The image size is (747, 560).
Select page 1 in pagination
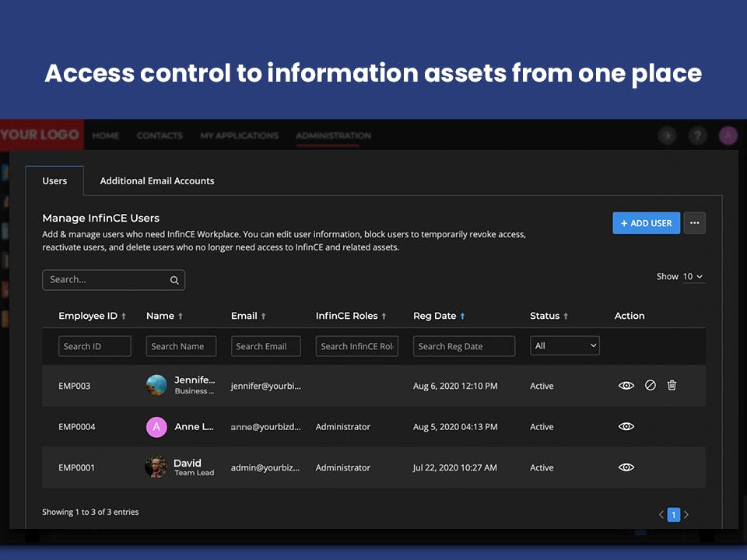(x=674, y=515)
